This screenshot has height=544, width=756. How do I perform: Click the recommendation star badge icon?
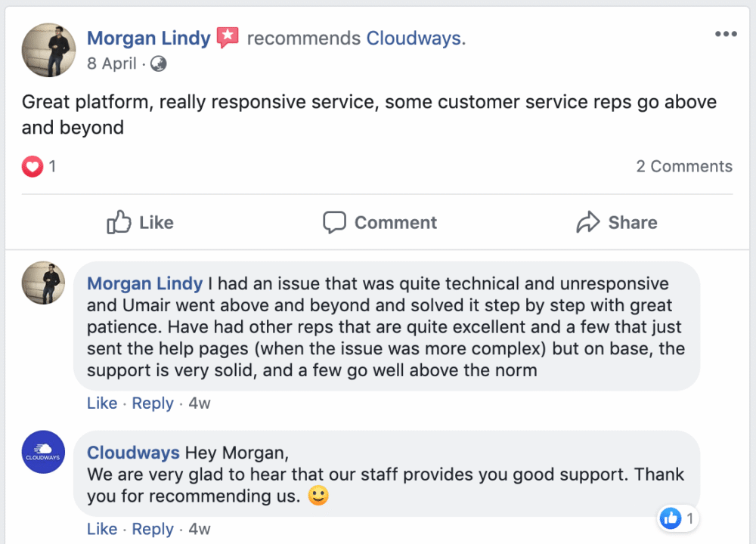pyautogui.click(x=228, y=38)
